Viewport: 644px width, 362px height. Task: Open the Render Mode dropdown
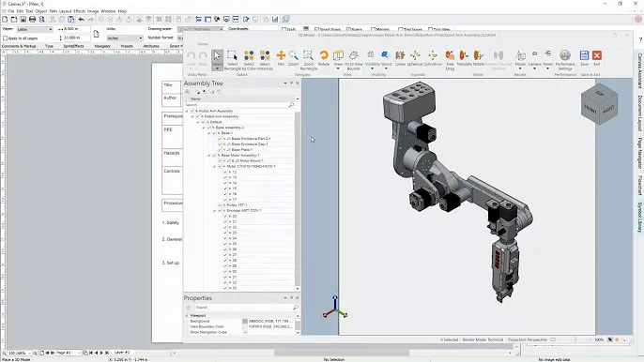pyautogui.click(x=520, y=60)
